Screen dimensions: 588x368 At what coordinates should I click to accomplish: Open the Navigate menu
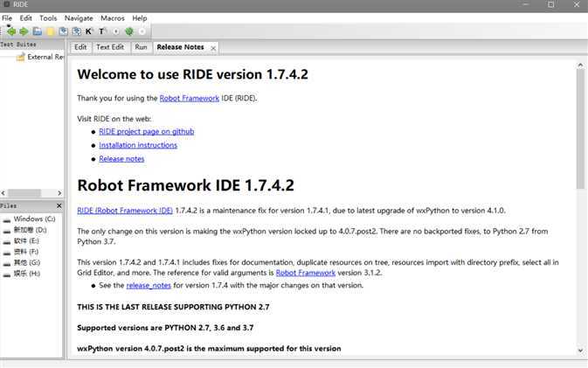(79, 18)
